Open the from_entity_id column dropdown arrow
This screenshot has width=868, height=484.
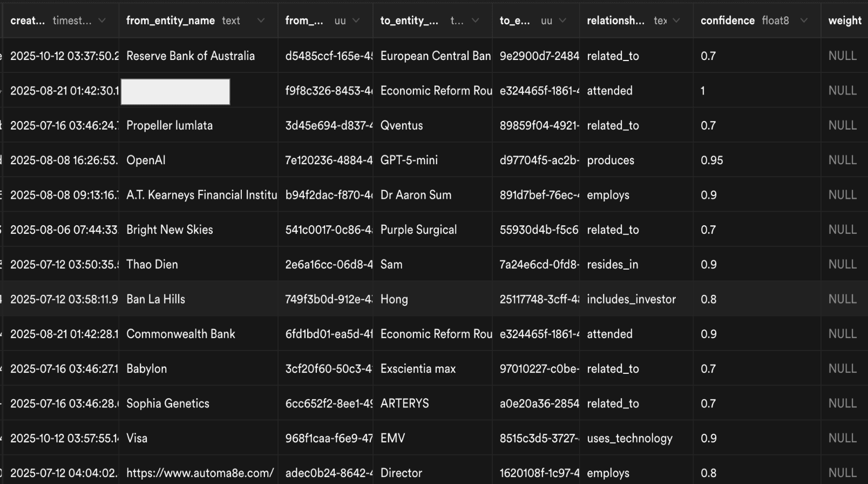tap(356, 21)
